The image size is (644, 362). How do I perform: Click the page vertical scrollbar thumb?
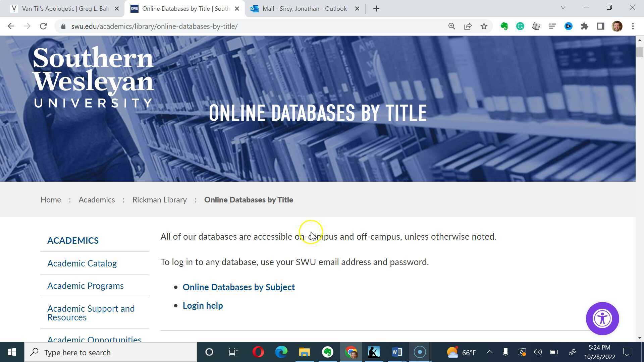pos(640,53)
